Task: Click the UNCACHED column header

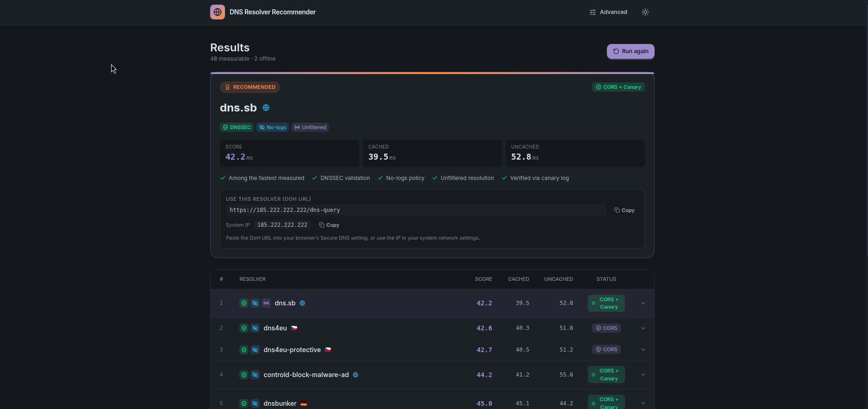Action: click(x=558, y=279)
